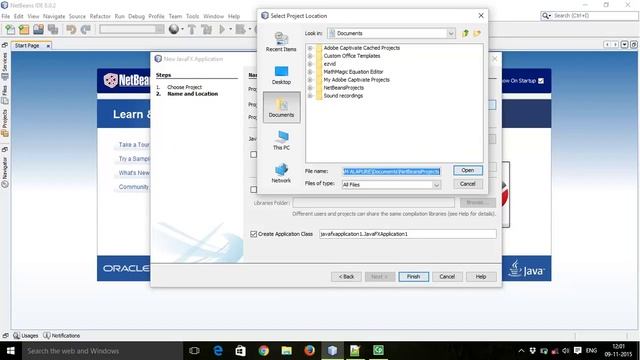Open the Navigate menu

(x=54, y=16)
